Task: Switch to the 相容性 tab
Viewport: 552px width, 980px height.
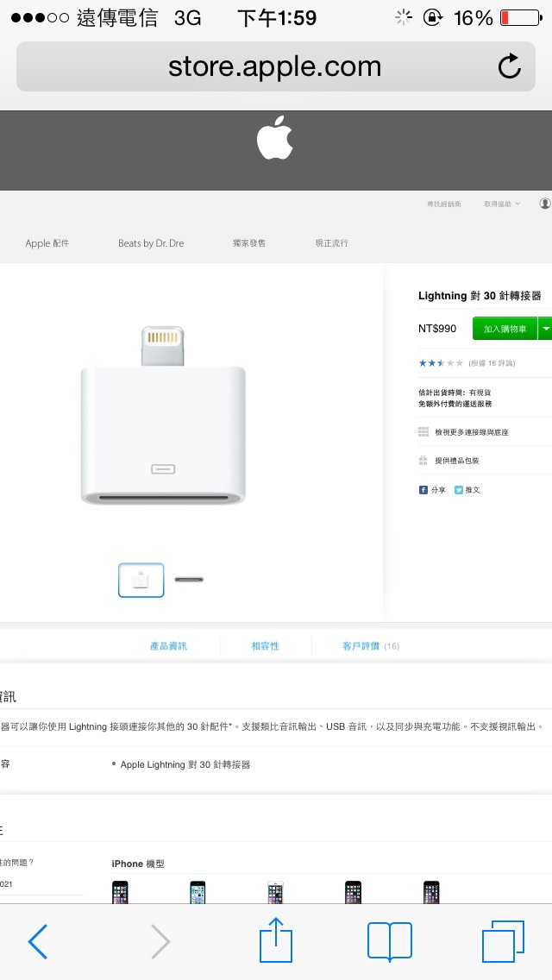Action: click(265, 645)
